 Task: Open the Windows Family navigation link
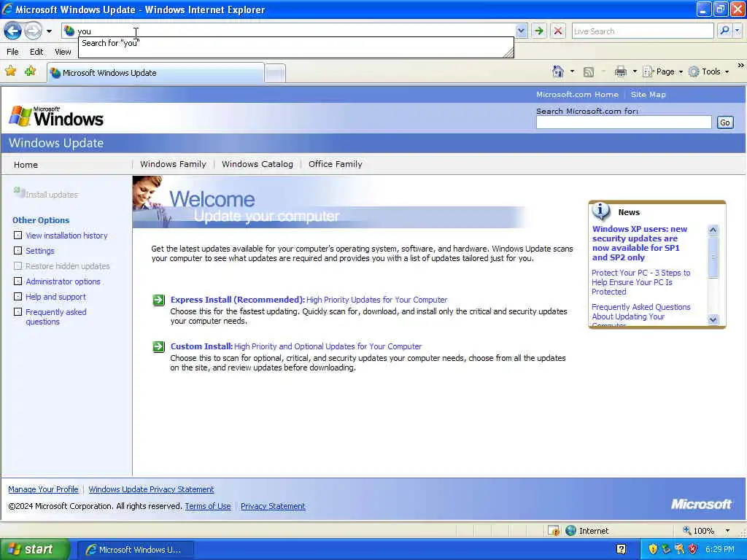pyautogui.click(x=173, y=164)
